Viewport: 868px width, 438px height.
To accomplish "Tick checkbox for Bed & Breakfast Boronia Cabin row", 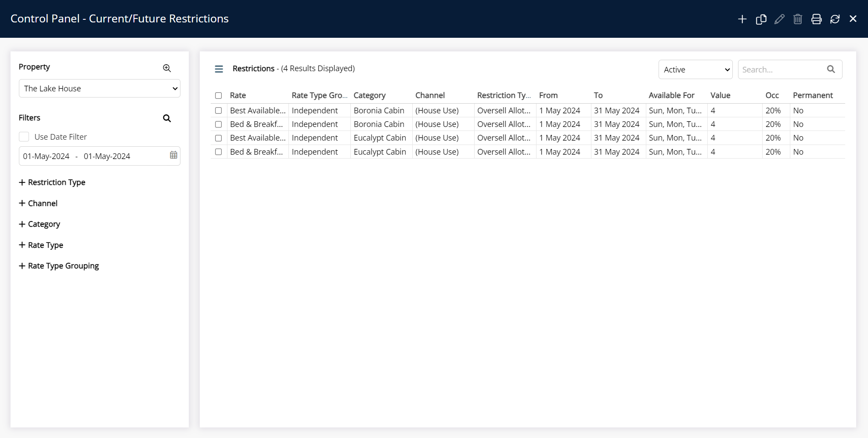I will [218, 124].
